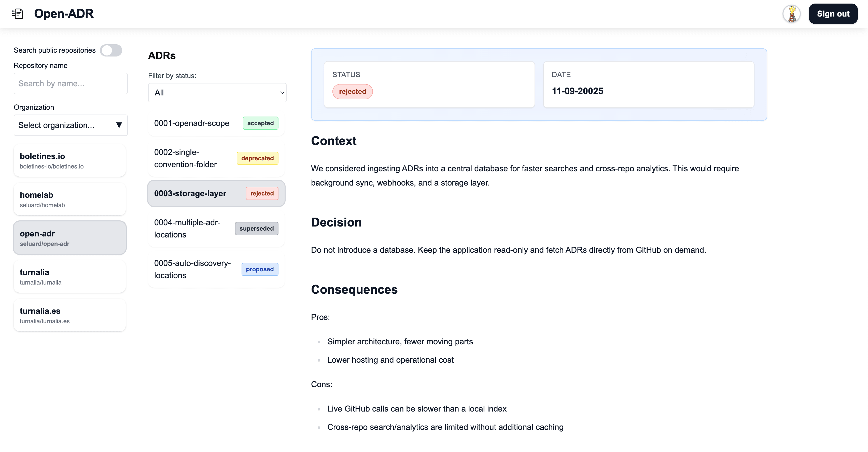Click the deprecated badge on 0002-single-convention-folder
Image resolution: width=868 pixels, height=452 pixels.
coord(257,158)
